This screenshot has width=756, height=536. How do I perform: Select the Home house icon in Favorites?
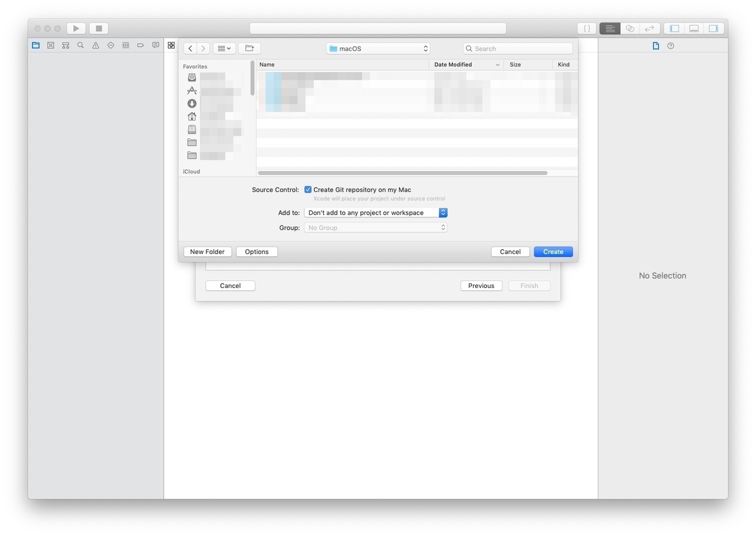(192, 116)
